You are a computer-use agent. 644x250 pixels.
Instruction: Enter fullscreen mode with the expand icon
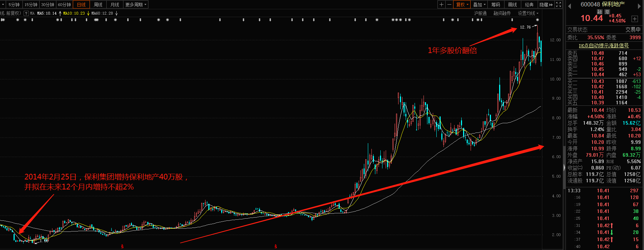tap(559, 5)
